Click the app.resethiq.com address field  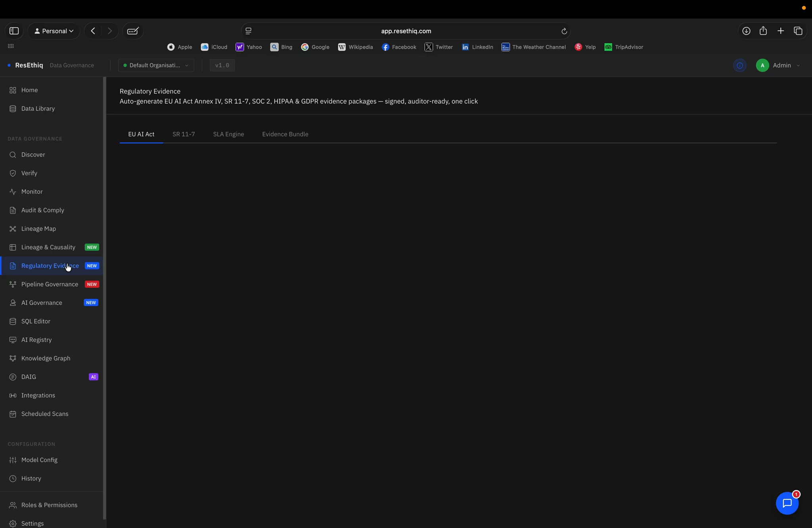[x=406, y=31]
